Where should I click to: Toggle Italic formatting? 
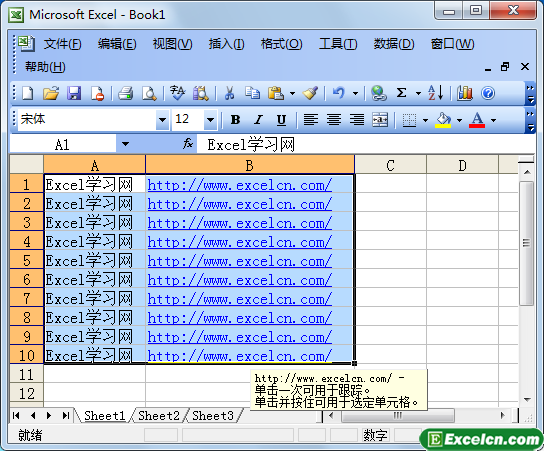(x=258, y=120)
